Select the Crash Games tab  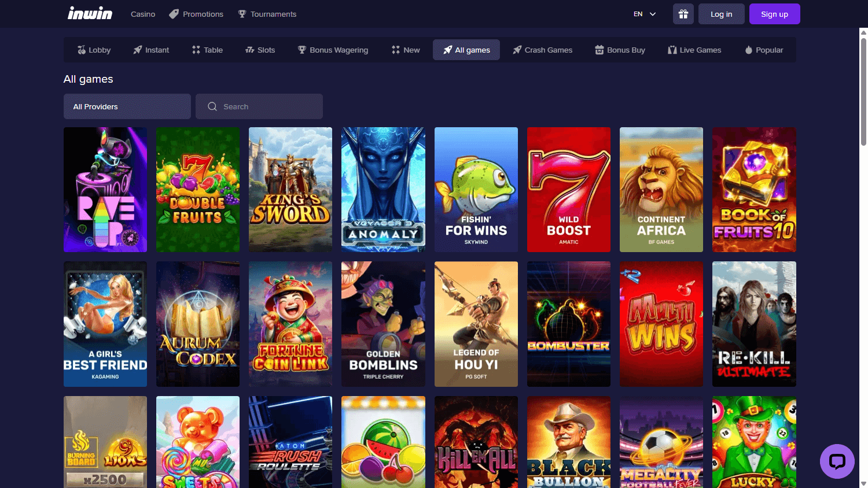click(542, 50)
